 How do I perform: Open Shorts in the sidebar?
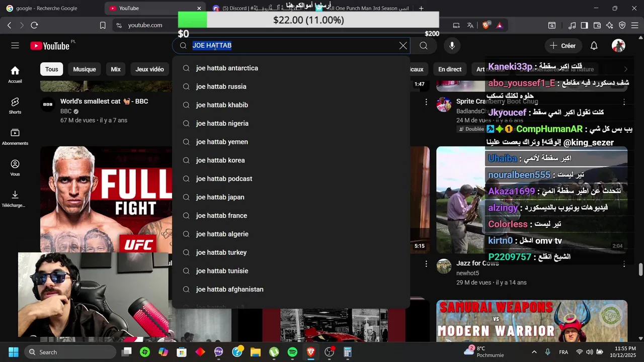coord(15,106)
